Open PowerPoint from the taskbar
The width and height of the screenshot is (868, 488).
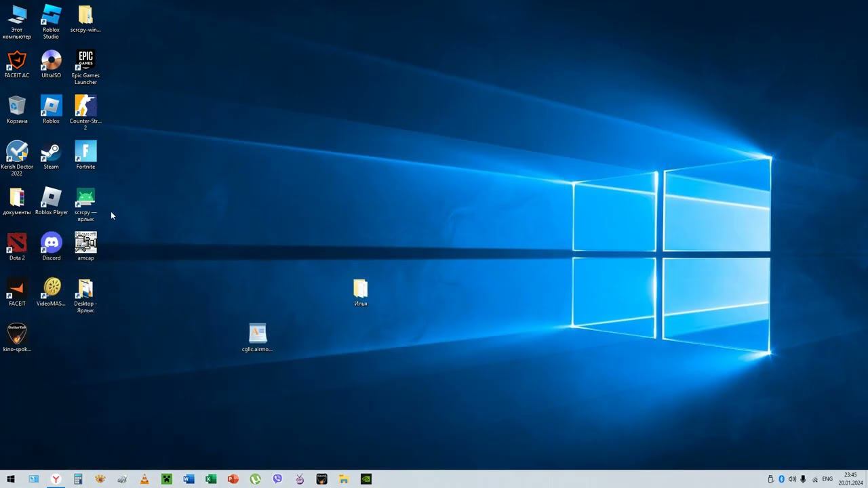pos(233,479)
